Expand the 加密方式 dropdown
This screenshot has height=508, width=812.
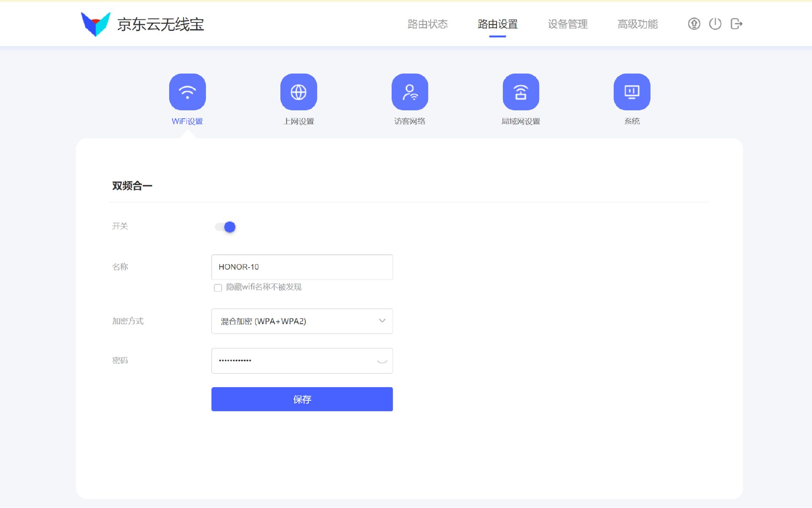[302, 321]
